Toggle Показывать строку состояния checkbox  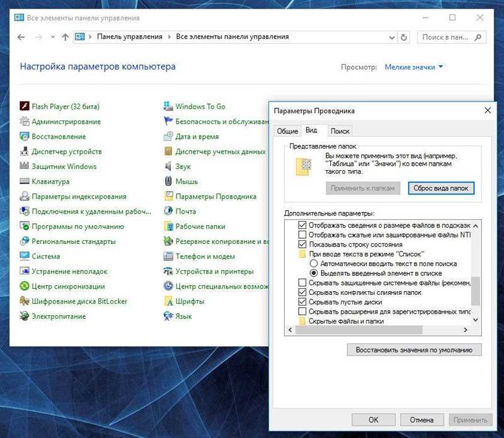302,245
